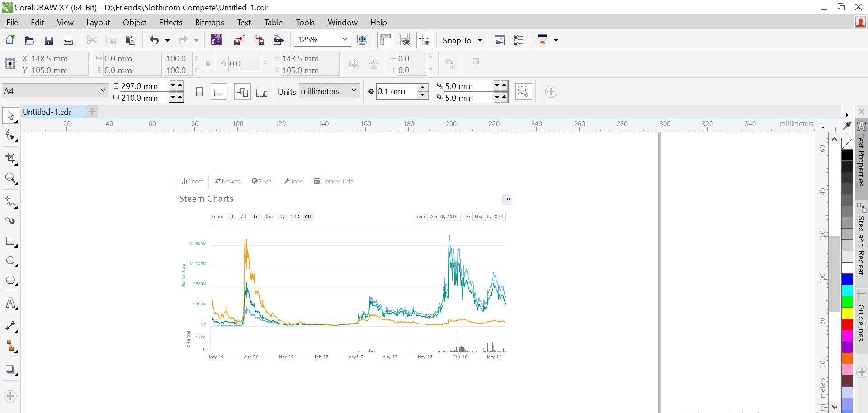Image resolution: width=868 pixels, height=413 pixels.
Task: Open the Effects menu
Action: (x=170, y=23)
